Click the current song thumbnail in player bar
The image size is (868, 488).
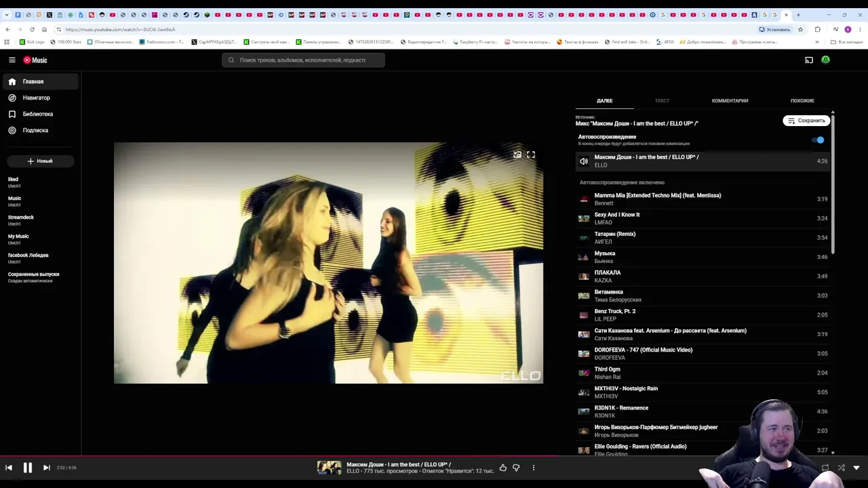330,468
